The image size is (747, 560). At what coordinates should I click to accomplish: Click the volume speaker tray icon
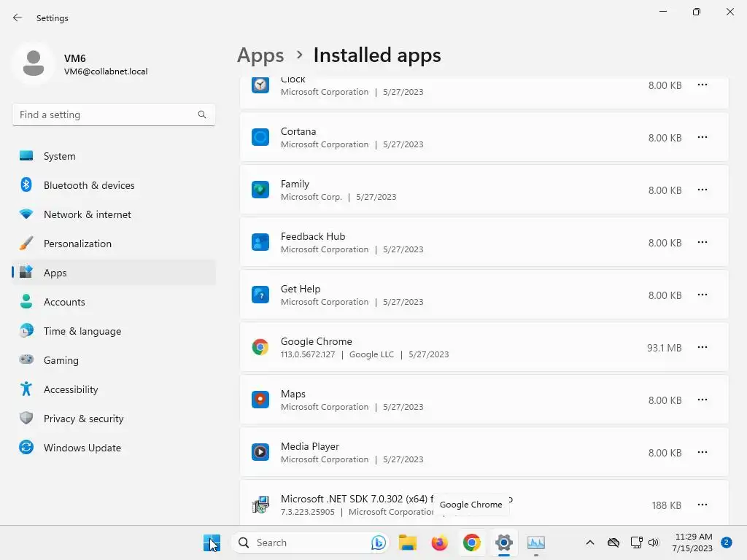point(653,542)
